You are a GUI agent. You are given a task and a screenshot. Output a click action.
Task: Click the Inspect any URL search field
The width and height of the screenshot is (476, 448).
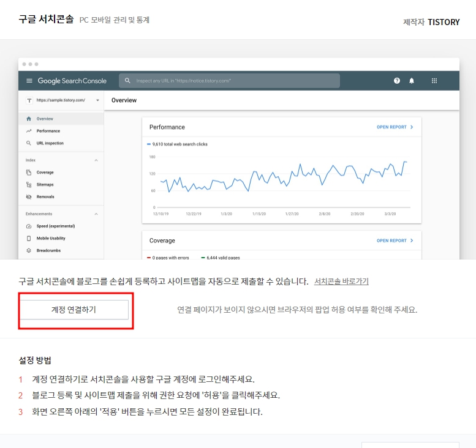tap(229, 81)
